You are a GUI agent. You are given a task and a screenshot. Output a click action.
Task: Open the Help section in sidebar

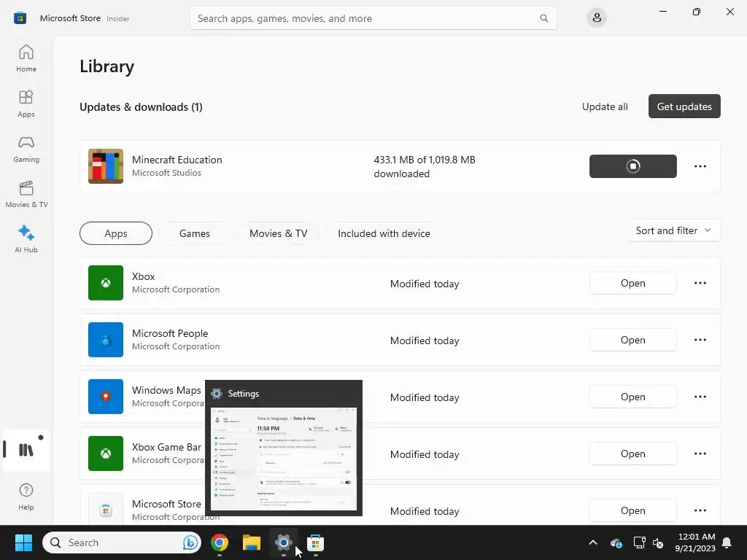26,497
